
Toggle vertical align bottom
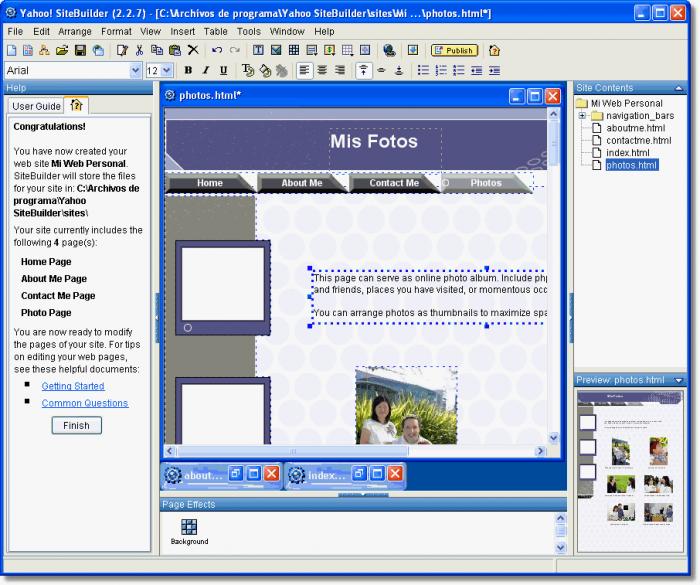(x=399, y=71)
